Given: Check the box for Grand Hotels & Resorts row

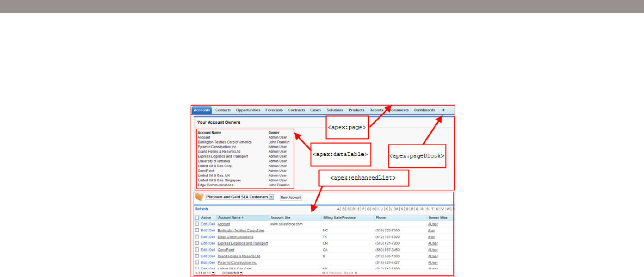Looking at the screenshot, I should click(197, 256).
